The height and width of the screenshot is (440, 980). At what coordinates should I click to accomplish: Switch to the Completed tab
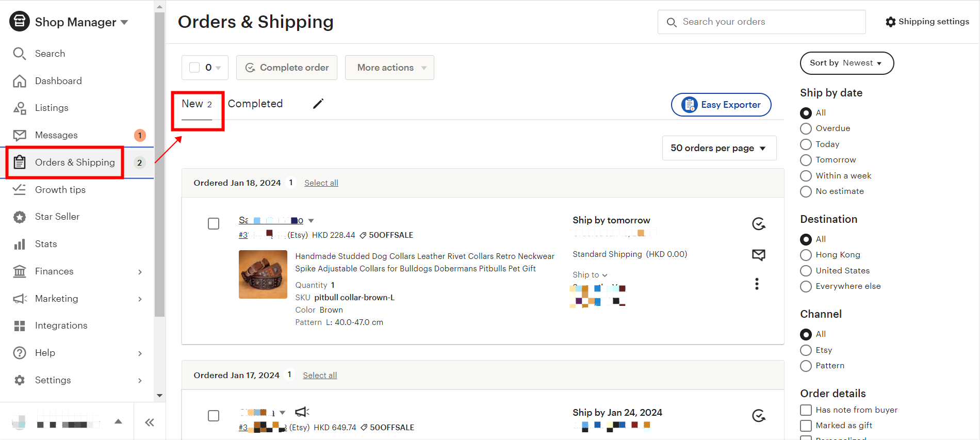pyautogui.click(x=255, y=103)
